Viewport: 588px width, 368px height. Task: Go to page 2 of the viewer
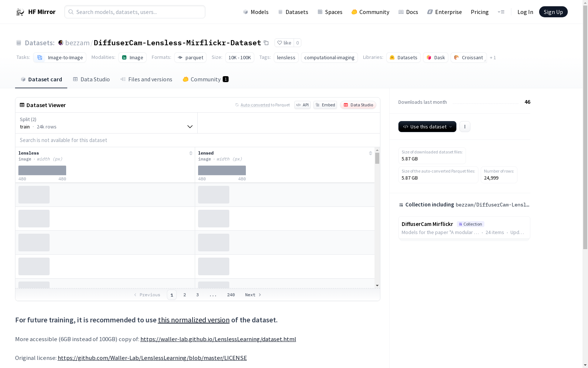pos(184,295)
